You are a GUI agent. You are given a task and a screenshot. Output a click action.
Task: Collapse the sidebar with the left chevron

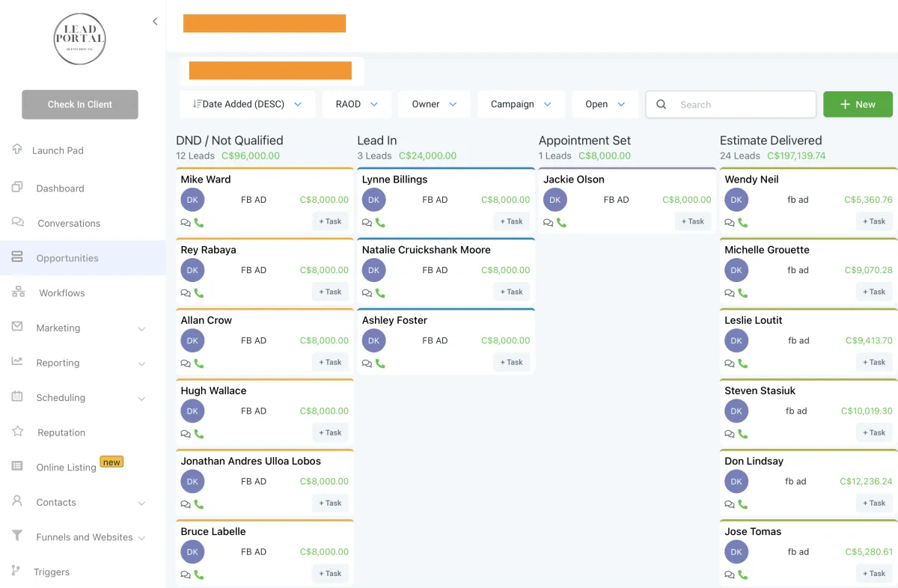[155, 22]
